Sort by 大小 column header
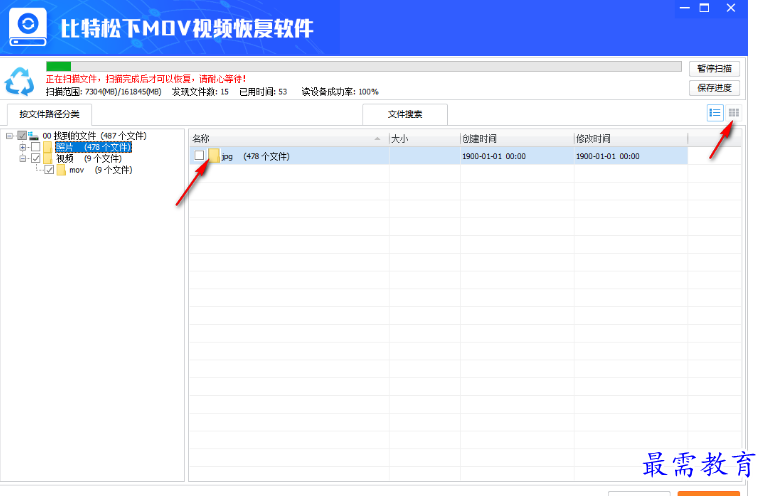This screenshot has width=764, height=496. click(425, 139)
